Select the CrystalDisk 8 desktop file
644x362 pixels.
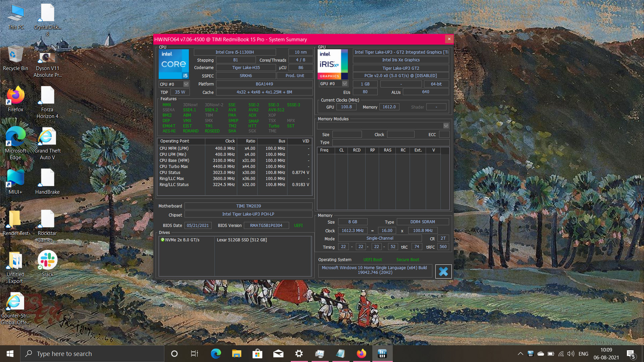(47, 20)
